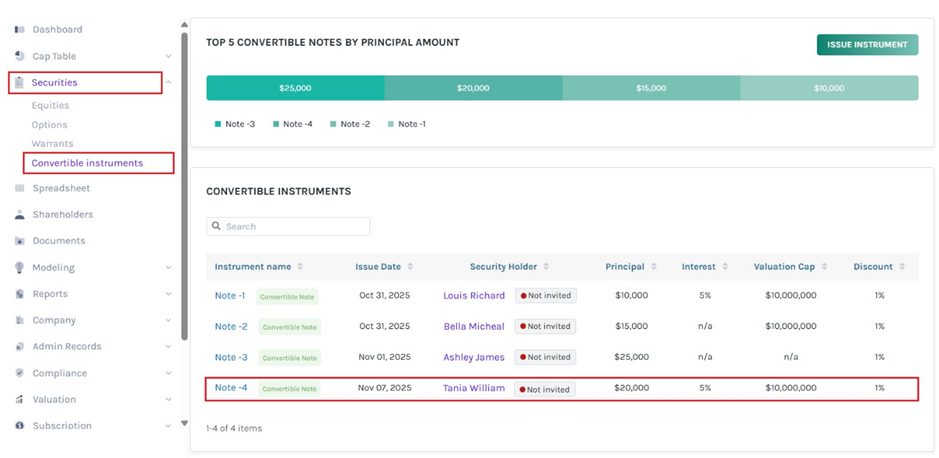
Task: Click the $25,000 bar segment
Action: click(x=295, y=88)
